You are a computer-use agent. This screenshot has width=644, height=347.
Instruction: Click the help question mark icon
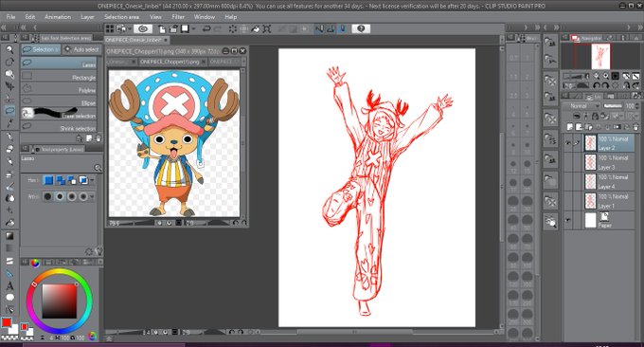361,28
